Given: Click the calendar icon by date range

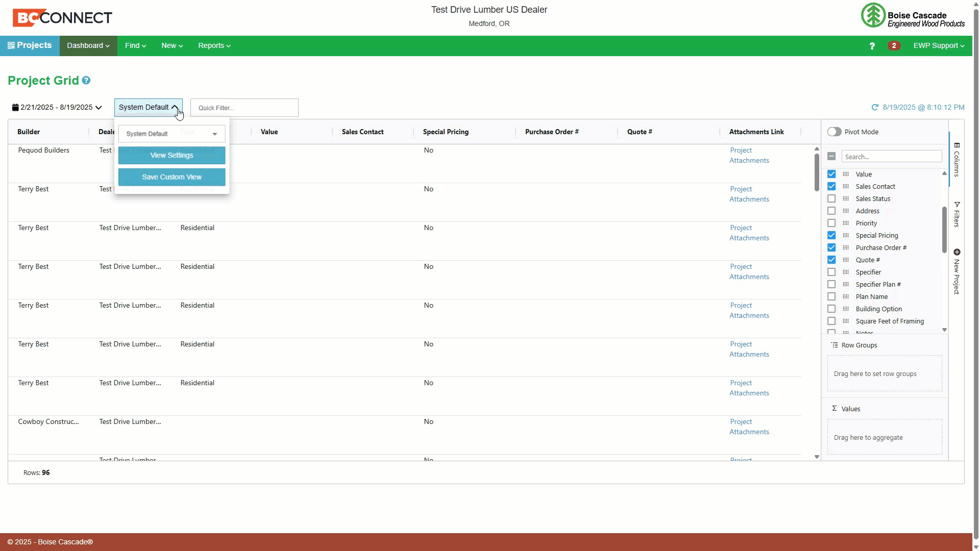Looking at the screenshot, I should tap(15, 107).
